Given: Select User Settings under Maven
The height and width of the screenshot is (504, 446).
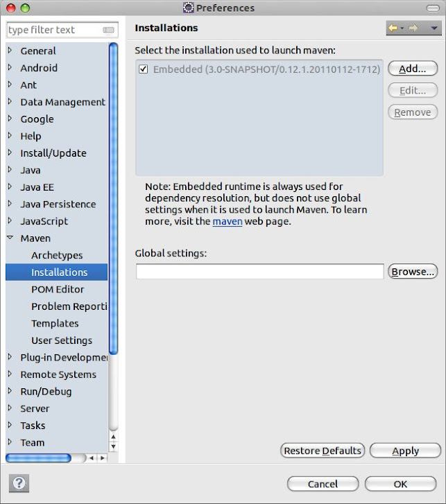Looking at the screenshot, I should [x=62, y=340].
